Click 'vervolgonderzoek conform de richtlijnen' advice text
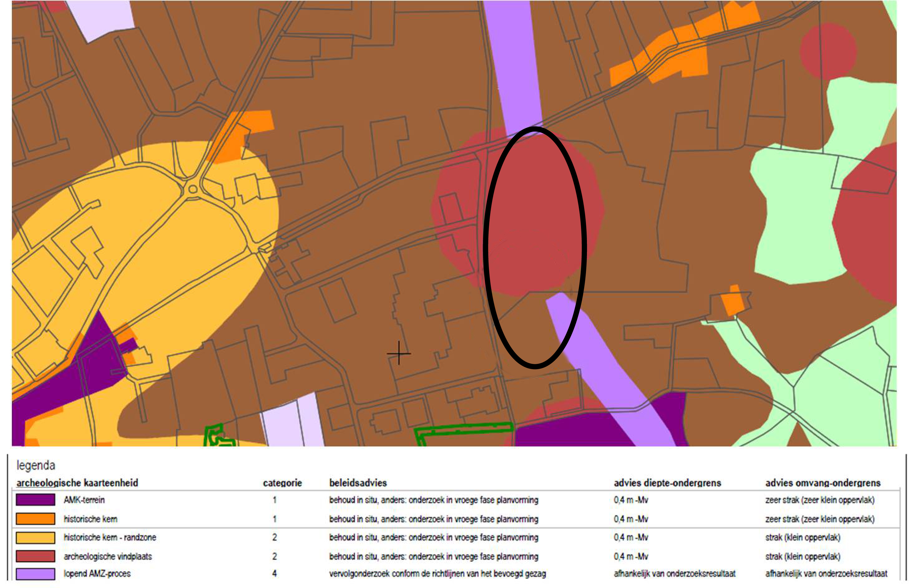Viewport: 913px width, 588px height. click(x=437, y=573)
